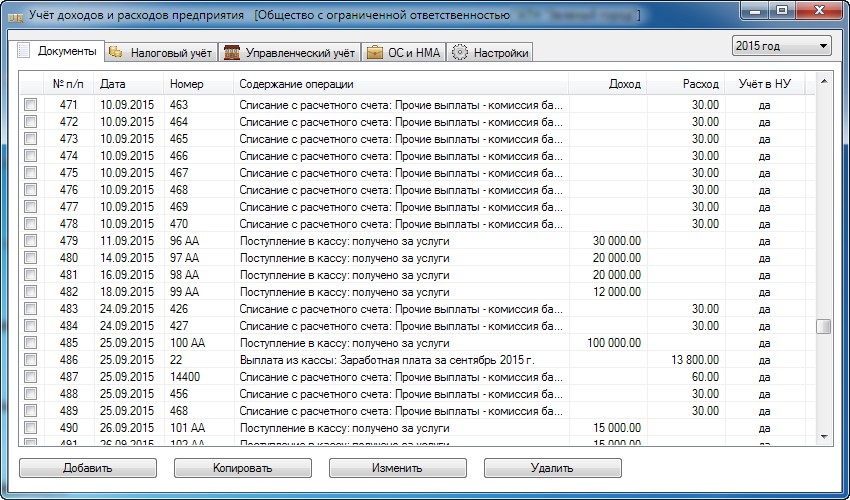The image size is (850, 500).
Task: Open the ОС и НМА tab
Action: [404, 53]
